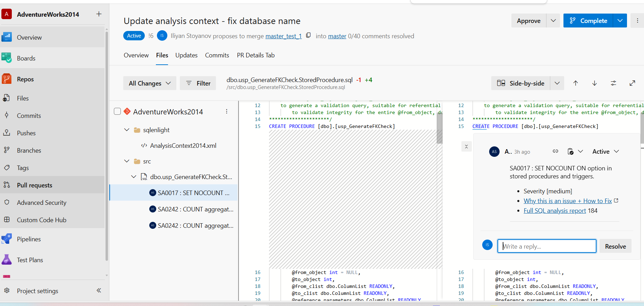Open master target branch link
This screenshot has width=644, height=306.
[x=337, y=36]
